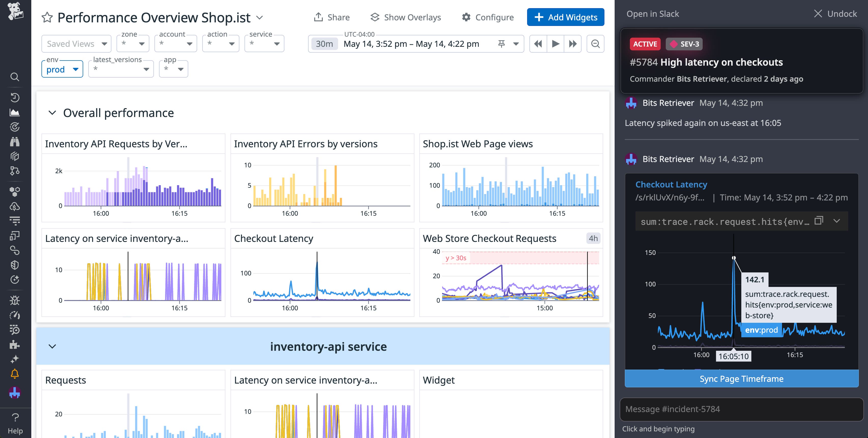Star the Performance Overview Shop.ist dashboard
The width and height of the screenshot is (868, 438).
coord(47,17)
